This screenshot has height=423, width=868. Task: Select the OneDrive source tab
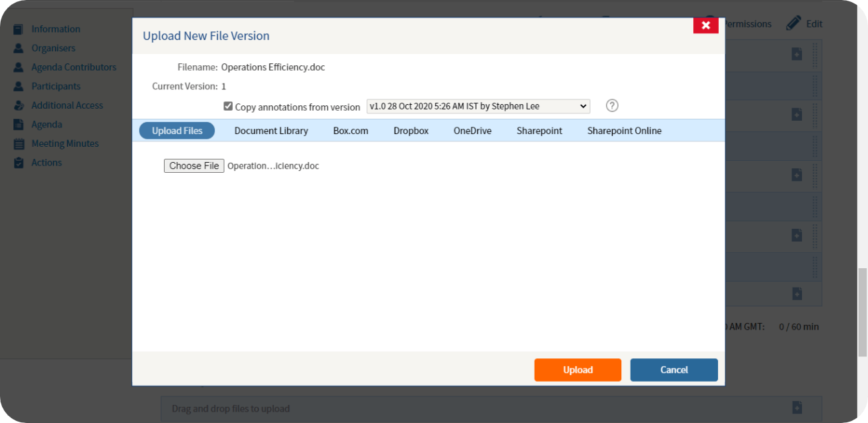(x=472, y=131)
